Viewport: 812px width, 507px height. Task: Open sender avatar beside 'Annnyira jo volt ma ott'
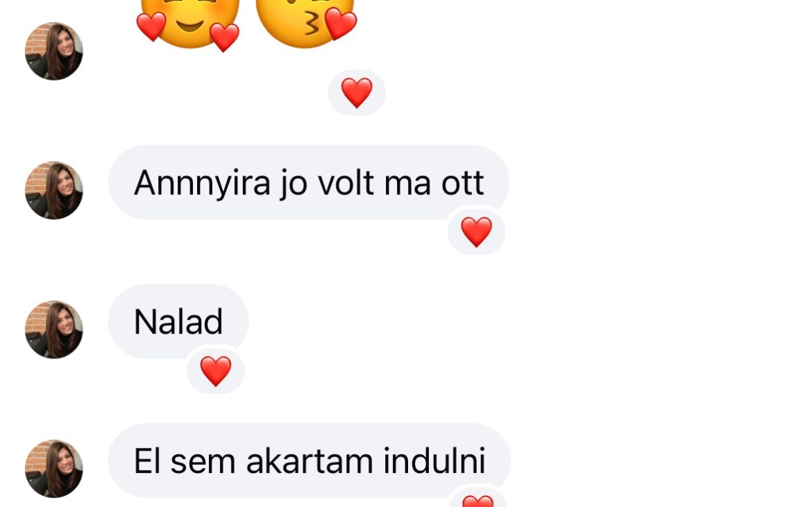(54, 190)
